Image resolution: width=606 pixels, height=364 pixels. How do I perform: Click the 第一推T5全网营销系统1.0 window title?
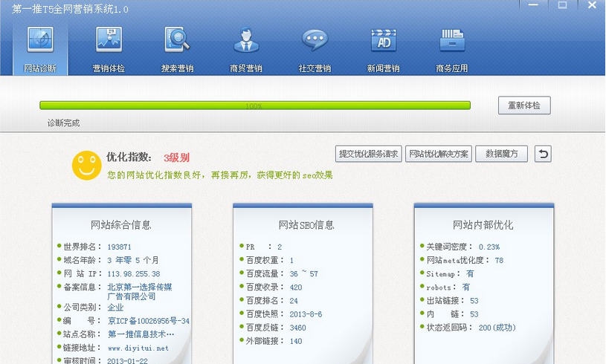[70, 9]
